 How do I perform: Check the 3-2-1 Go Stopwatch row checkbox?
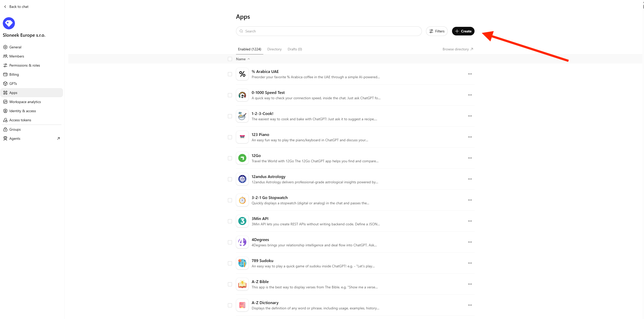(x=230, y=200)
